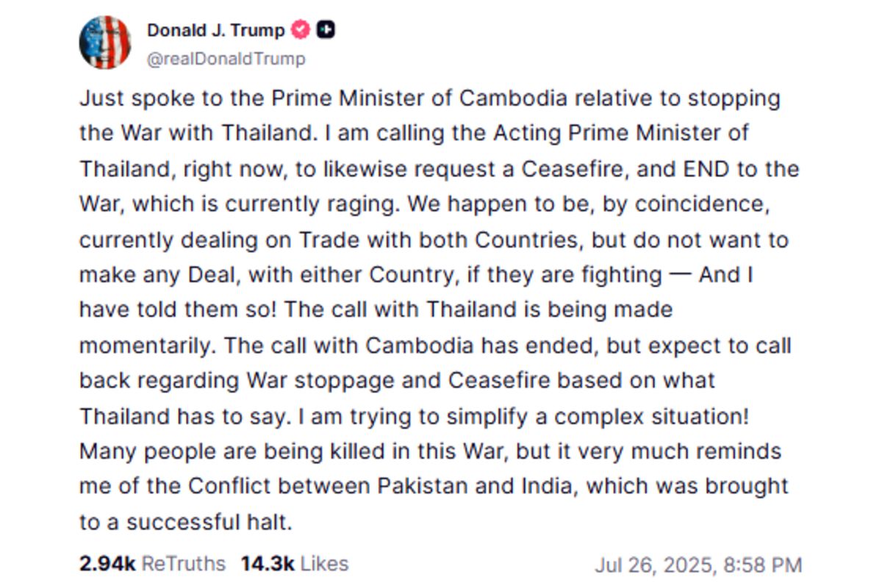Click the 14.3k Likes number
This screenshot has height=588, width=882.
267,564
